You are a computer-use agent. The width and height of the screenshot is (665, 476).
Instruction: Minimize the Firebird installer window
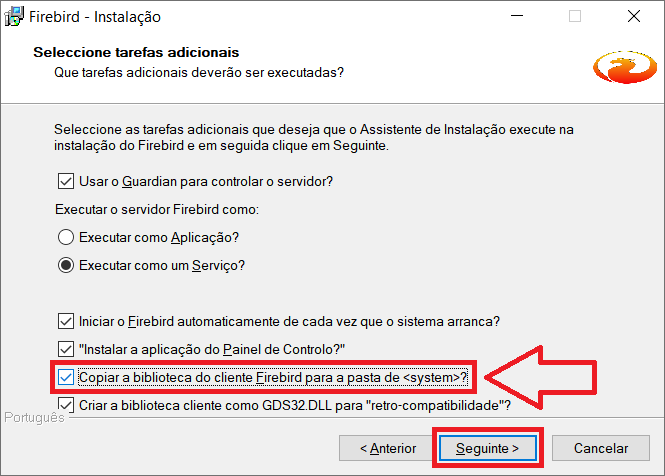516,17
